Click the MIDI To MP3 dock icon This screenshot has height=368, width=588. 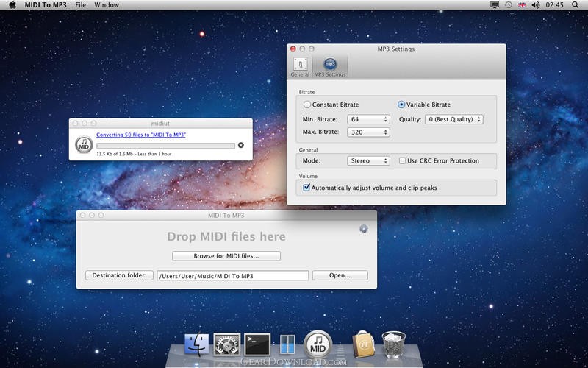pos(318,344)
